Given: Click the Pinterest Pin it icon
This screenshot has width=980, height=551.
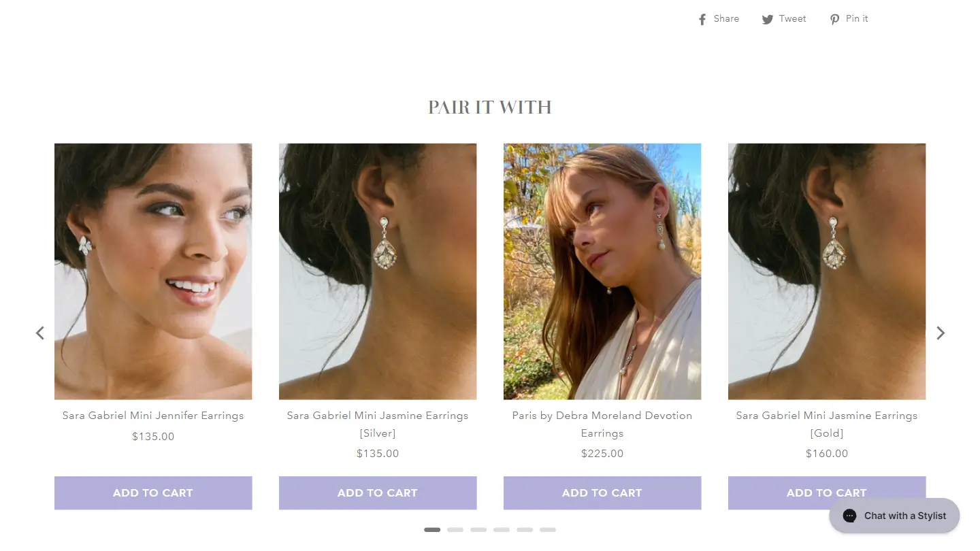Looking at the screenshot, I should tap(834, 20).
